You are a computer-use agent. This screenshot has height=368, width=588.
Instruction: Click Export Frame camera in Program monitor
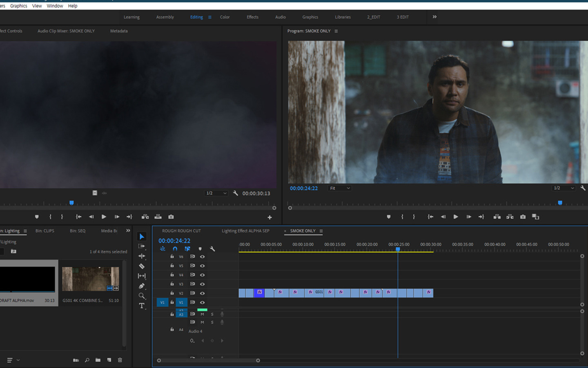(523, 217)
